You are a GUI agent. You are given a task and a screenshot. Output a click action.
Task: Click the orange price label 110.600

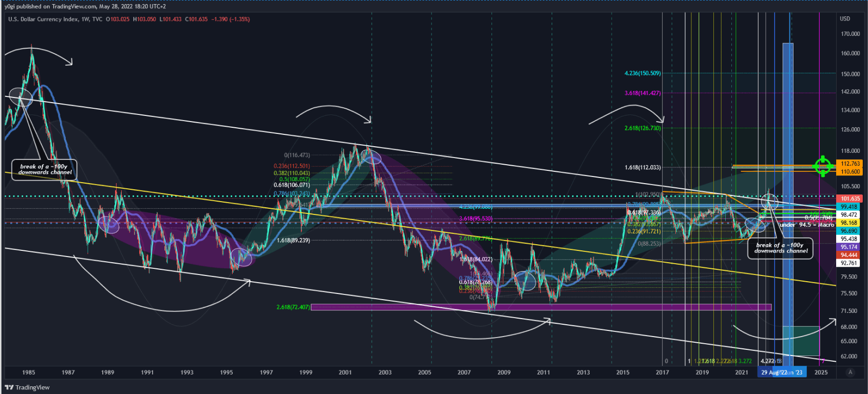[x=850, y=171]
